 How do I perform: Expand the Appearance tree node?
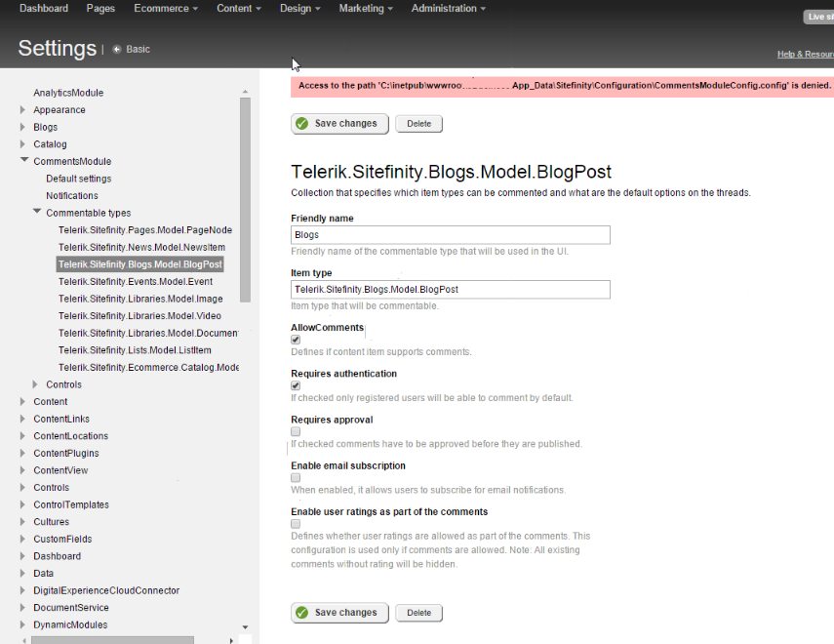click(22, 109)
